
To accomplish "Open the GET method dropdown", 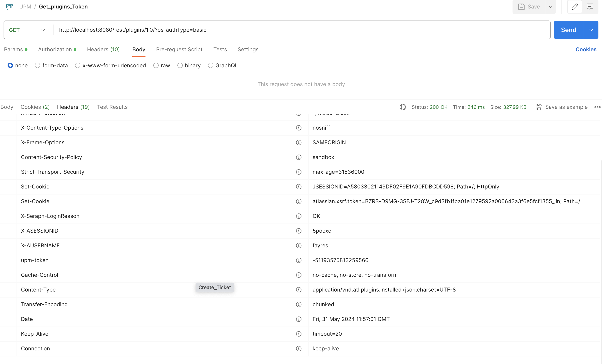I will click(43, 30).
